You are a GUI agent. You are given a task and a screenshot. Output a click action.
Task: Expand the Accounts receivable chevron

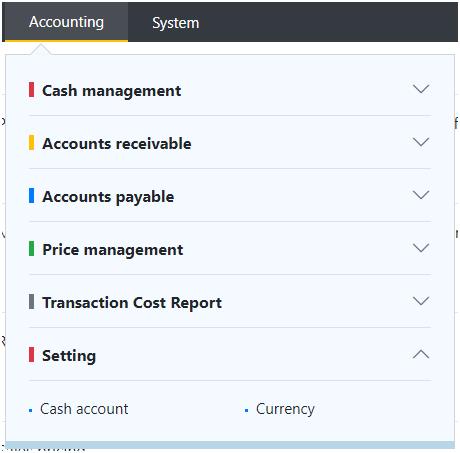click(421, 142)
